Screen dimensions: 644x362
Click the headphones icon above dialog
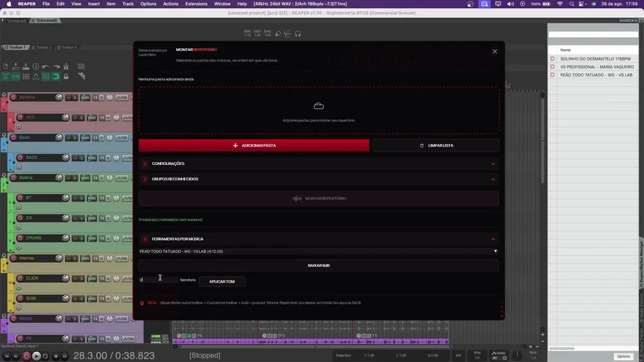tap(298, 34)
